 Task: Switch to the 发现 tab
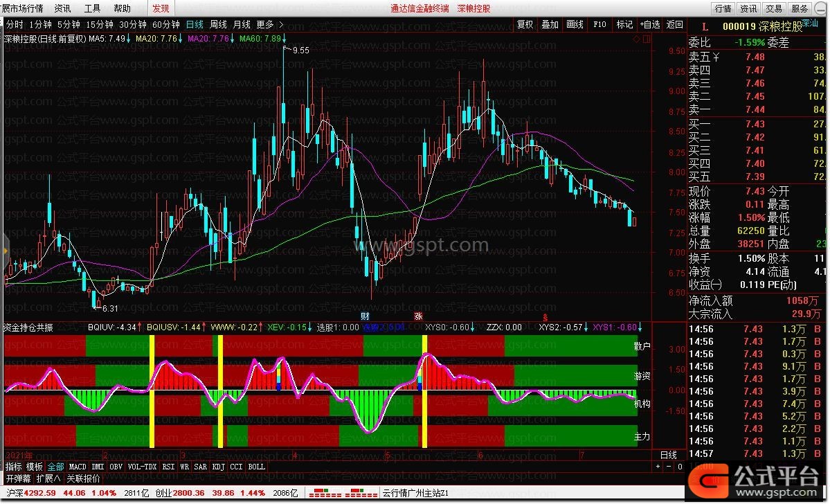tap(161, 8)
